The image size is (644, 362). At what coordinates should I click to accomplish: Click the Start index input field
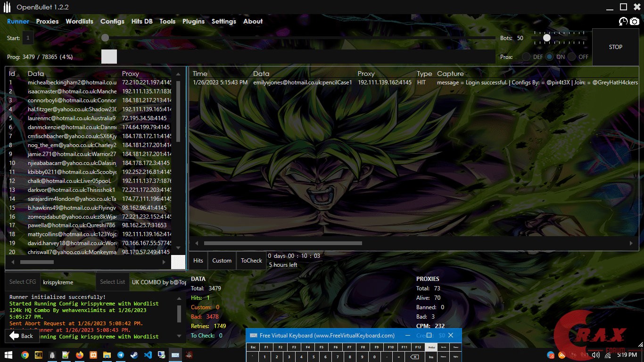(x=28, y=38)
